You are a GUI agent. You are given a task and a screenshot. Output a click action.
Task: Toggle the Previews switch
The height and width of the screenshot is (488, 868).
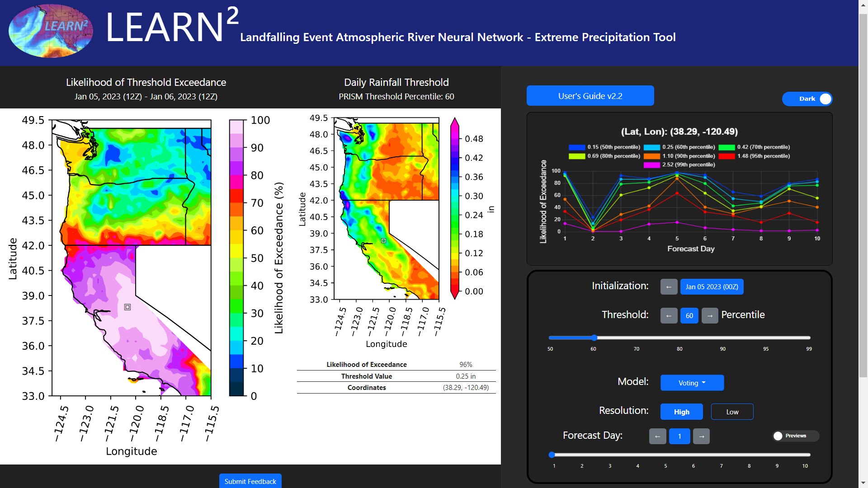tap(796, 436)
